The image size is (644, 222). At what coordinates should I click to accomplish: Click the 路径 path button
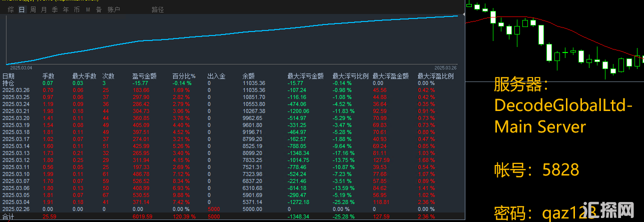click(158, 9)
